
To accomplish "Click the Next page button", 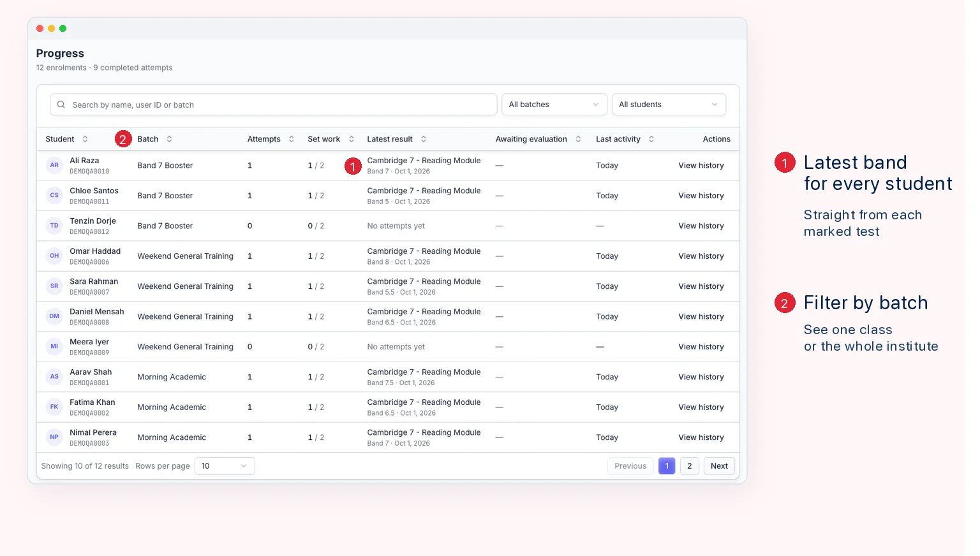I will 719,466.
